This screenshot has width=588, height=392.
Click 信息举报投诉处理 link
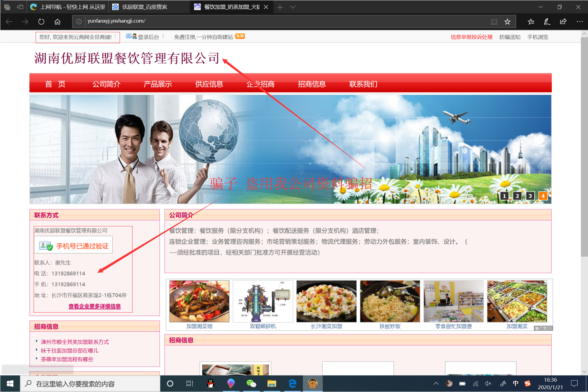(471, 37)
